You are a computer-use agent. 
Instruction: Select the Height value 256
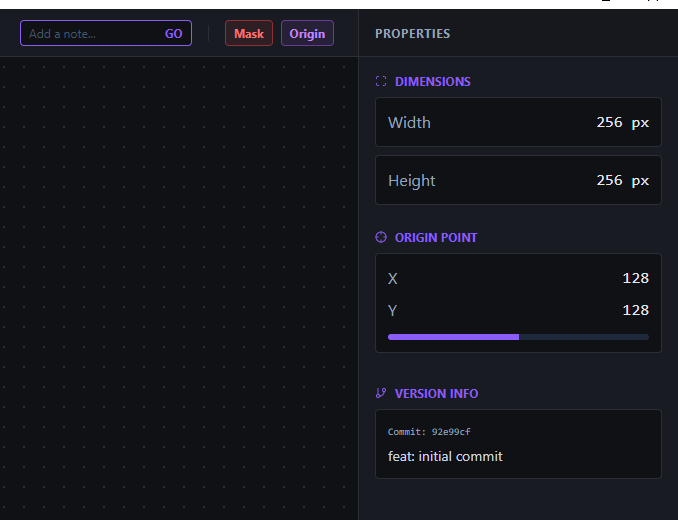[609, 181]
